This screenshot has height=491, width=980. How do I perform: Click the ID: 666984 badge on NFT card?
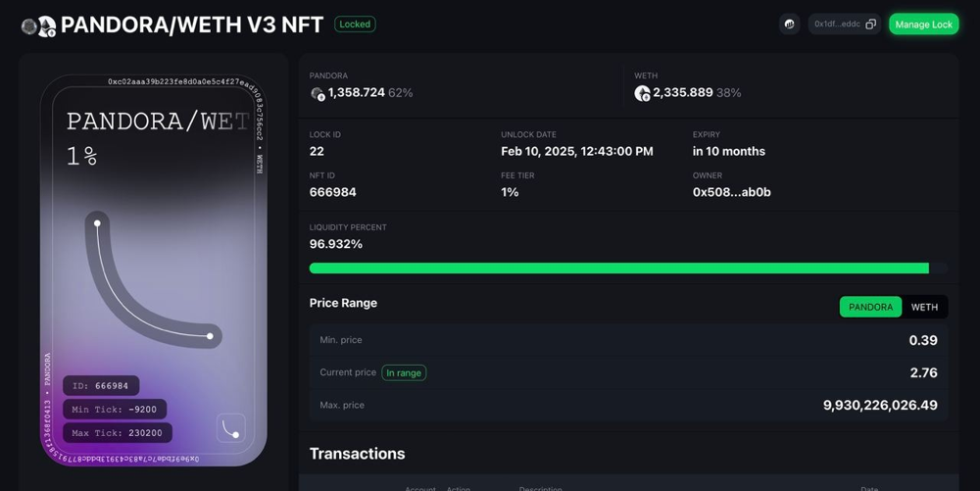pyautogui.click(x=101, y=385)
